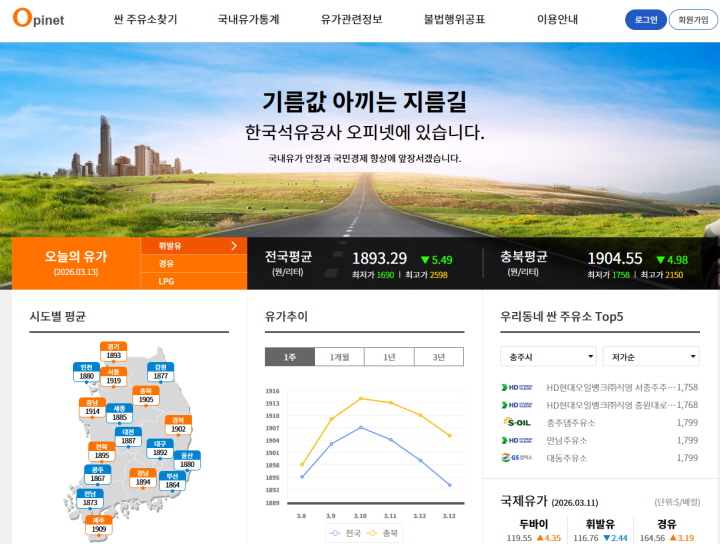Click the international 경유 164.56 price

coord(652,538)
